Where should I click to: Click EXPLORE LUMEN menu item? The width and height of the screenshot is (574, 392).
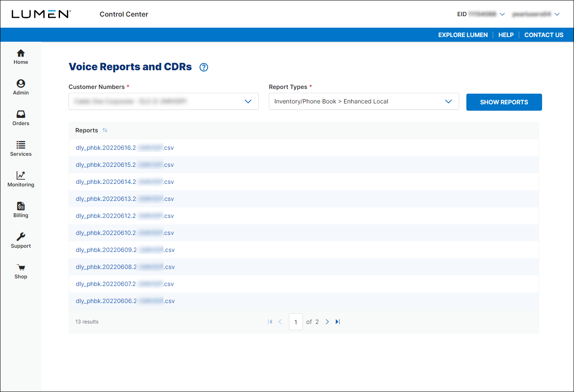463,35
